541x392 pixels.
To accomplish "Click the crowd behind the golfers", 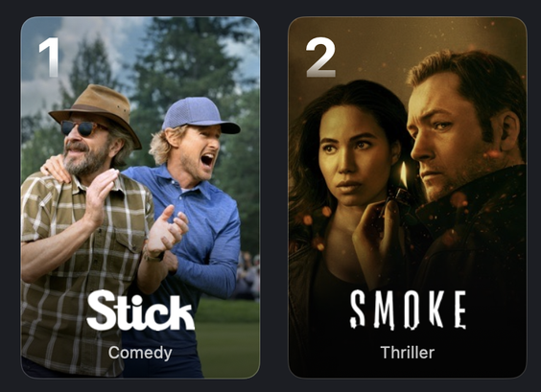I will coord(247,276).
